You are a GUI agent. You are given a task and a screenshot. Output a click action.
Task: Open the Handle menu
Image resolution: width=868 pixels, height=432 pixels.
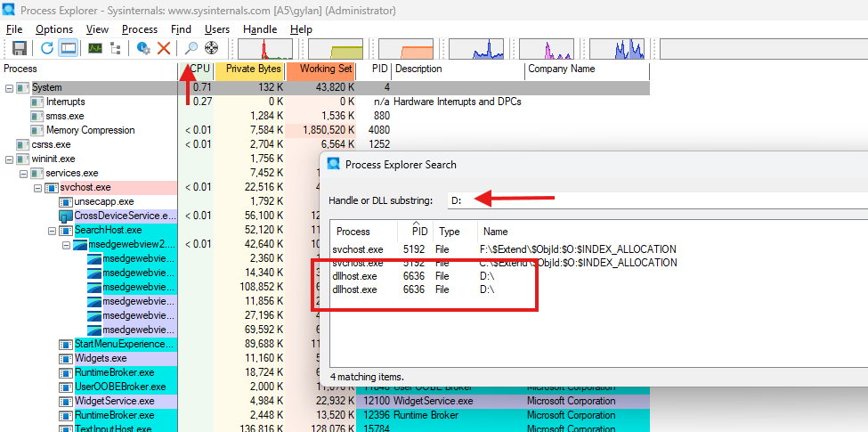pos(260,29)
